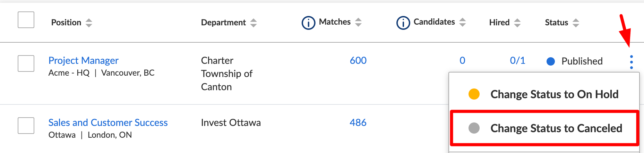Sort by Department column arrows
The height and width of the screenshot is (153, 644).
point(254,23)
